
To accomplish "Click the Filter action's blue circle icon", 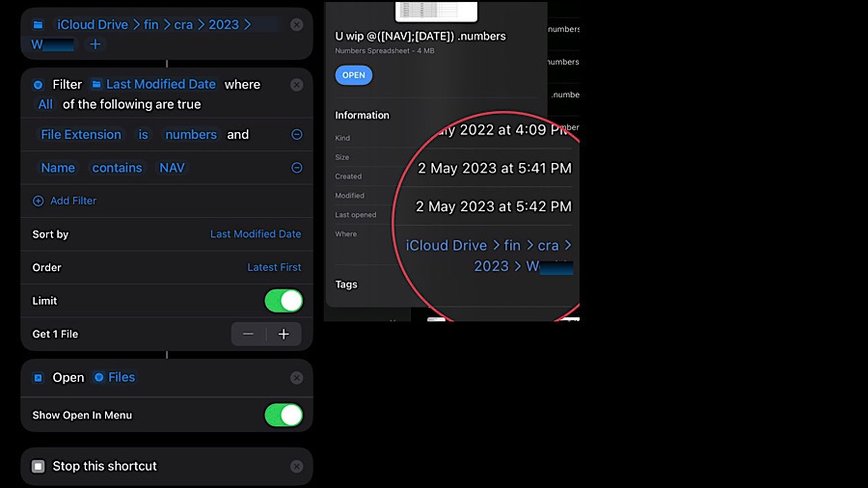I will point(38,85).
